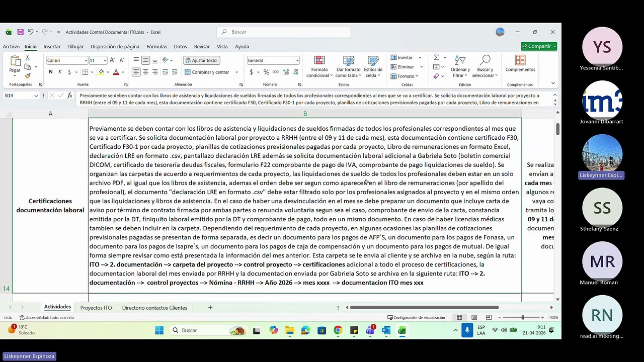Undo the last action
Viewport: 644px width, 362px height.
[x=30, y=32]
